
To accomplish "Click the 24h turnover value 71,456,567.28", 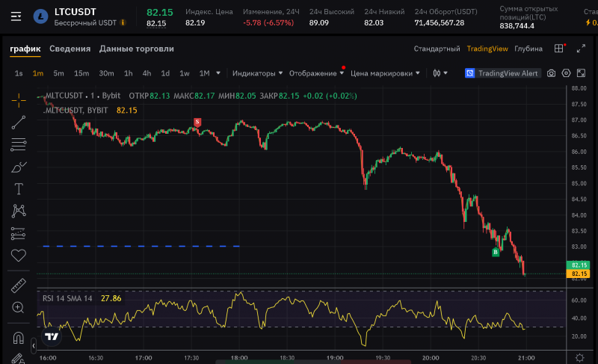I will click(x=440, y=23).
